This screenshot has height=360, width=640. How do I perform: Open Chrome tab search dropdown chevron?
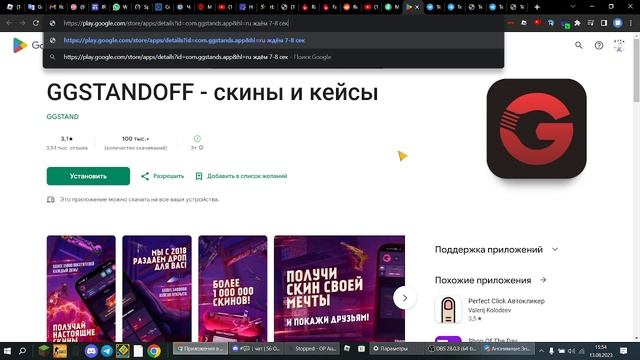coord(573,7)
